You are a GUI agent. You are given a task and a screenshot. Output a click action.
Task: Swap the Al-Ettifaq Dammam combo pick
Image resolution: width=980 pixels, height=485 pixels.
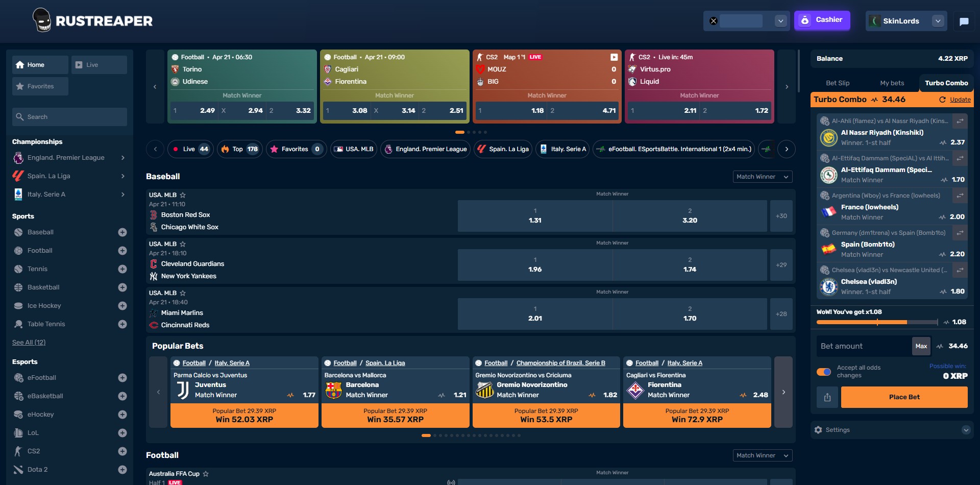click(x=960, y=158)
